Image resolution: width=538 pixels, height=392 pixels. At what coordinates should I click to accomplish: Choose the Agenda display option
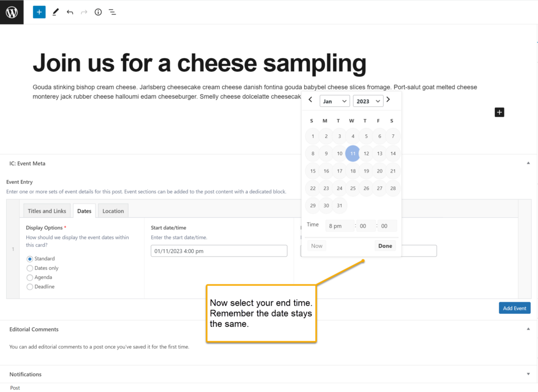point(30,277)
